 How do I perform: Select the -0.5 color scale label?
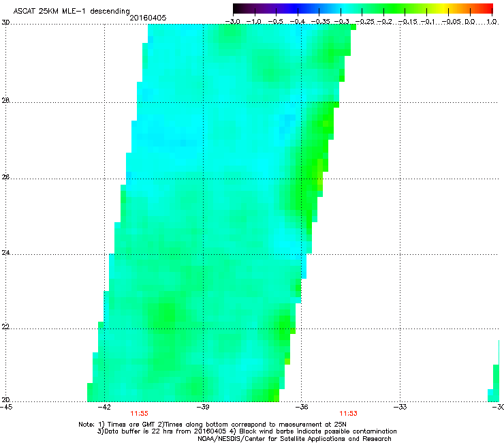(x=275, y=22)
